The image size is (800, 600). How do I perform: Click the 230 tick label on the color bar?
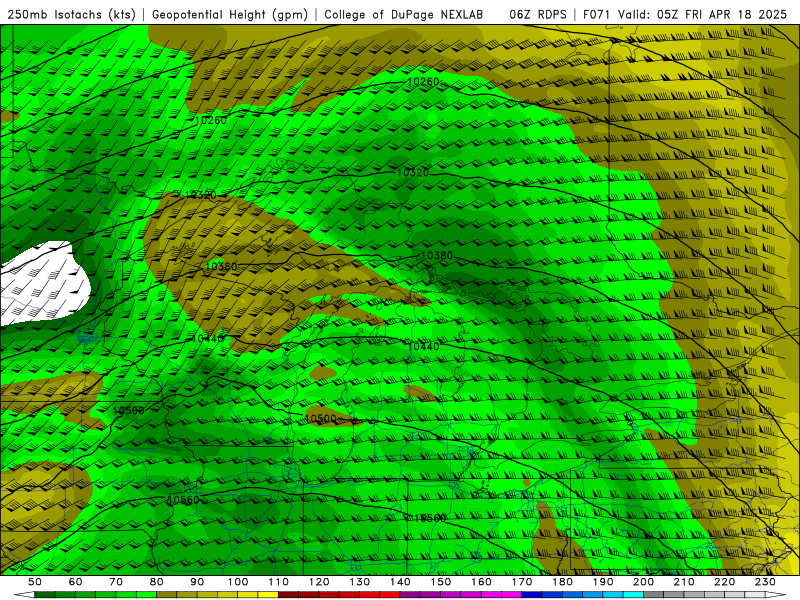click(x=765, y=582)
